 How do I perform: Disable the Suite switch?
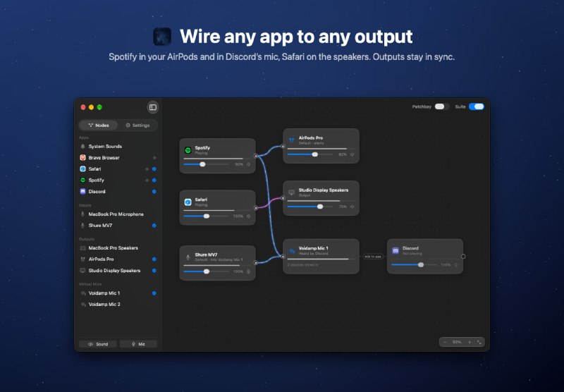point(477,106)
